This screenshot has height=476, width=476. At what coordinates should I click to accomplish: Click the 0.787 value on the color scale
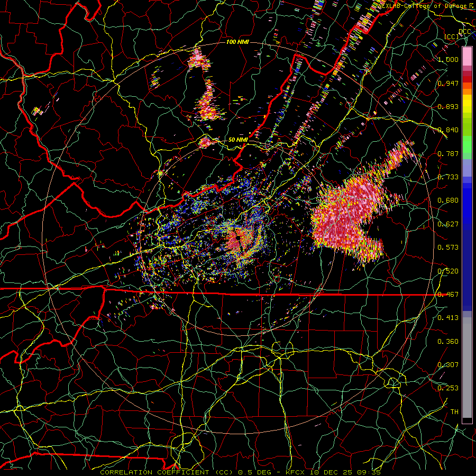click(x=448, y=153)
